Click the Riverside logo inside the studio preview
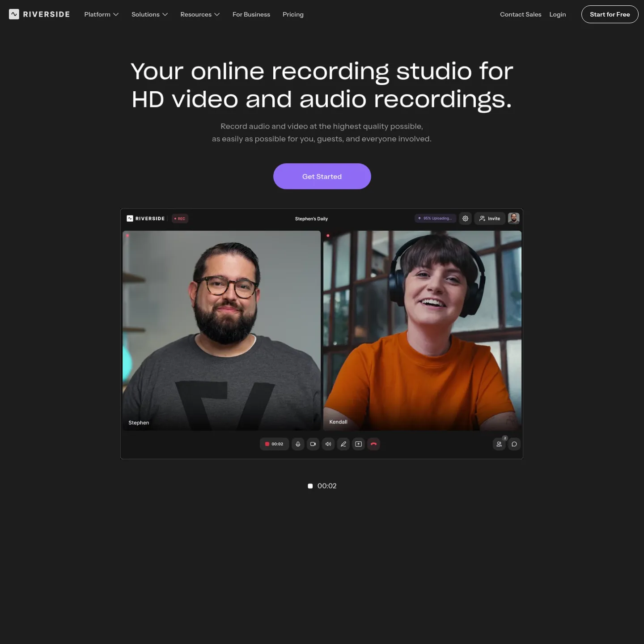Image resolution: width=644 pixels, height=644 pixels. pos(146,219)
